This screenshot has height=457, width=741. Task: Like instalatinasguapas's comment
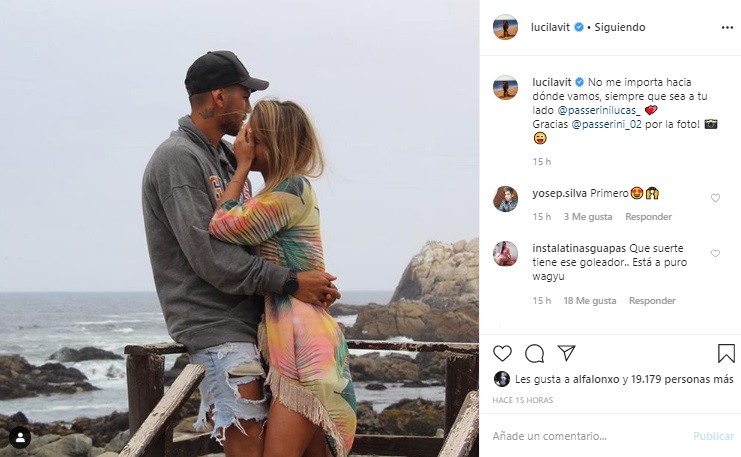715,254
